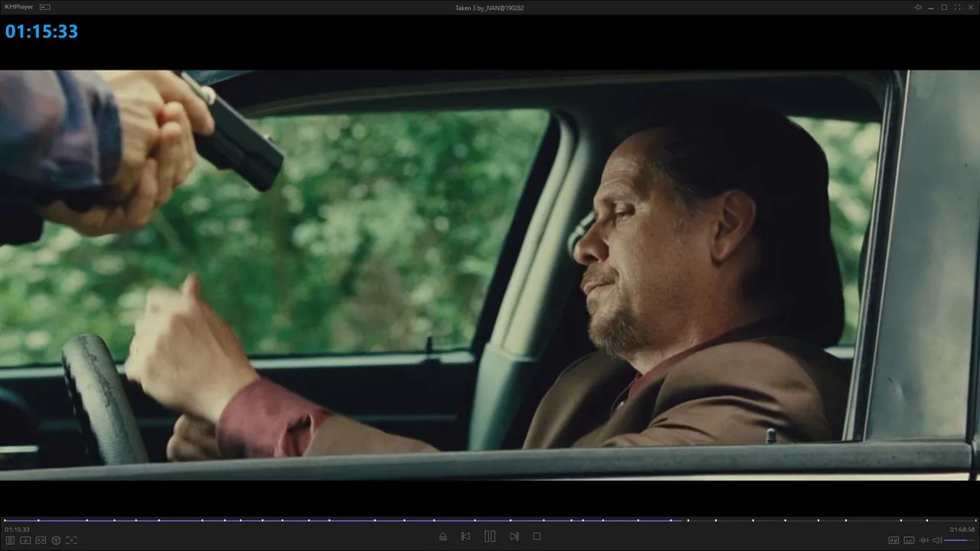
Task: Click the chapter marker just after playback position
Action: click(x=688, y=520)
